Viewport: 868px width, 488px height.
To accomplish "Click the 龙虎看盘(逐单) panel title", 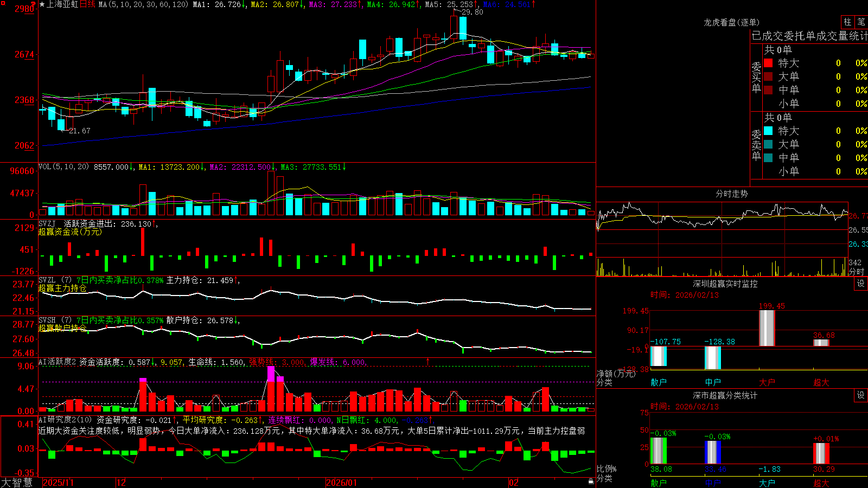I will [731, 22].
